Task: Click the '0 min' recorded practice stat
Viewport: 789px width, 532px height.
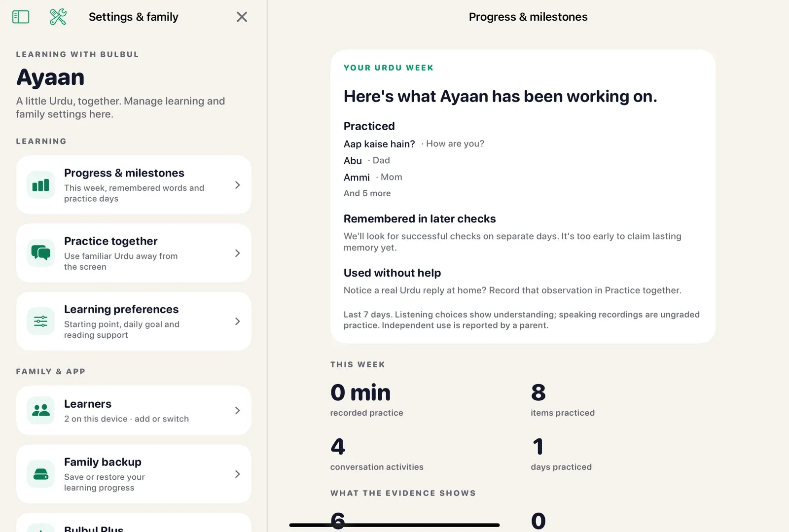Action: [x=360, y=393]
